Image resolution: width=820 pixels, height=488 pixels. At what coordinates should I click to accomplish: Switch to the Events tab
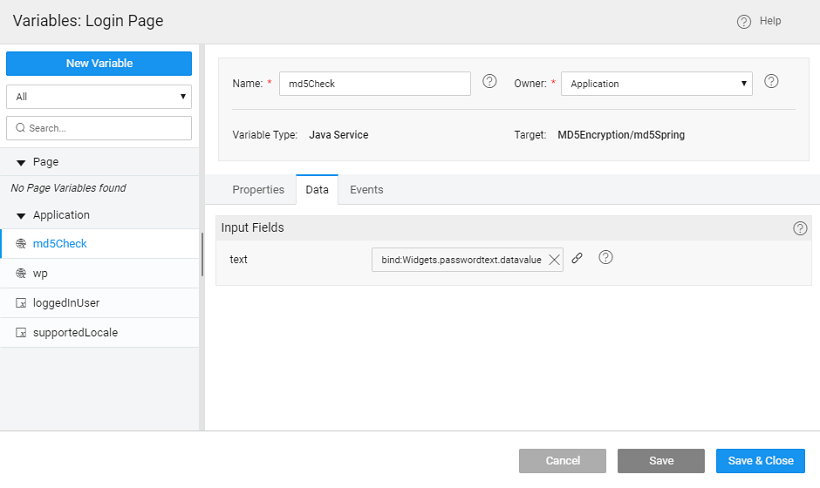(x=366, y=190)
